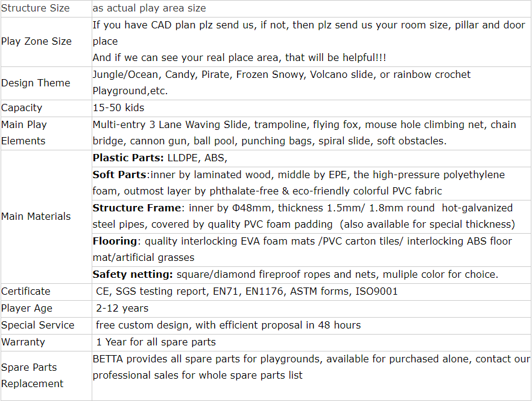
Task: Click the Flooring bold heading
Action: click(x=115, y=242)
